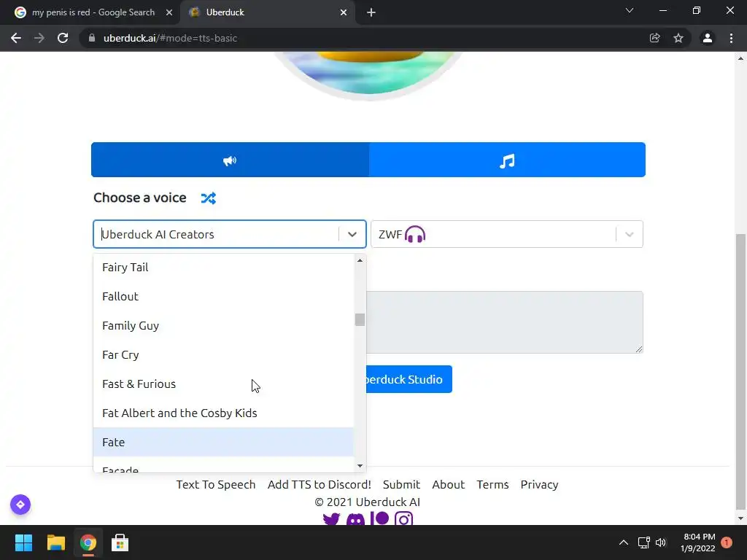Open the Privacy footer link
The width and height of the screenshot is (747, 560).
tap(539, 484)
